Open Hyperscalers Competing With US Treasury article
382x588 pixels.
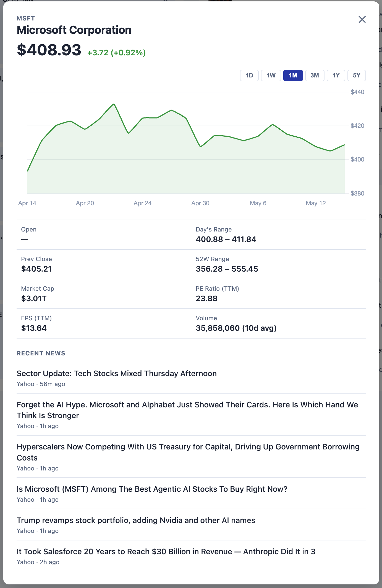[x=188, y=452]
